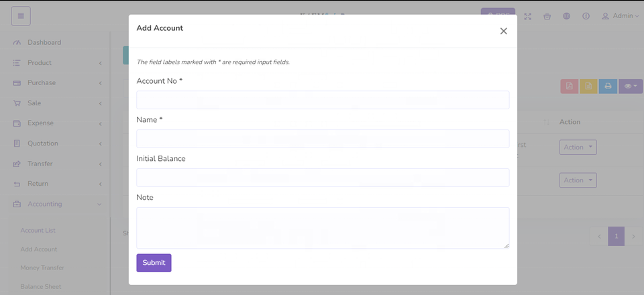Click the hamburger menu icon

coord(21,15)
